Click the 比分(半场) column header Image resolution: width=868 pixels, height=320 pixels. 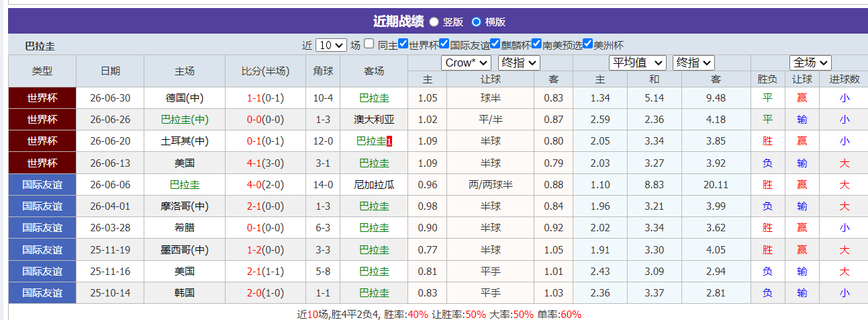[266, 71]
